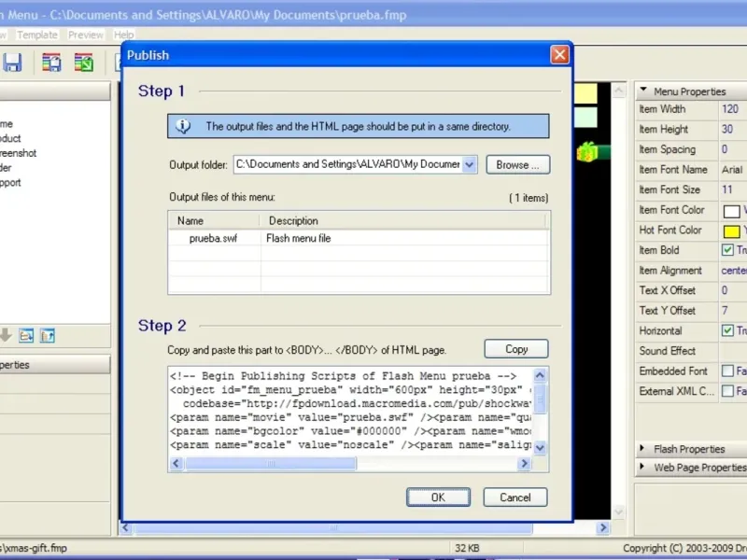Click the xmas-gift.fmp status bar text

[x=35, y=548]
